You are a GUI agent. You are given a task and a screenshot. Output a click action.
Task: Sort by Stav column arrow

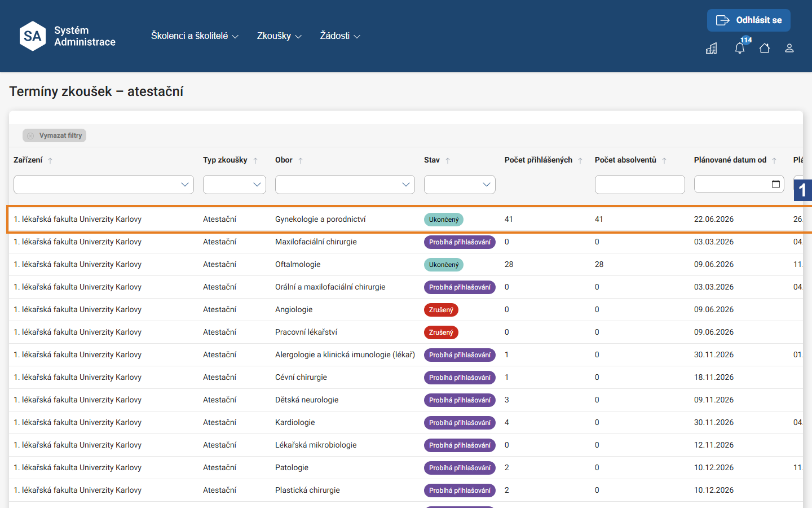[448, 160]
